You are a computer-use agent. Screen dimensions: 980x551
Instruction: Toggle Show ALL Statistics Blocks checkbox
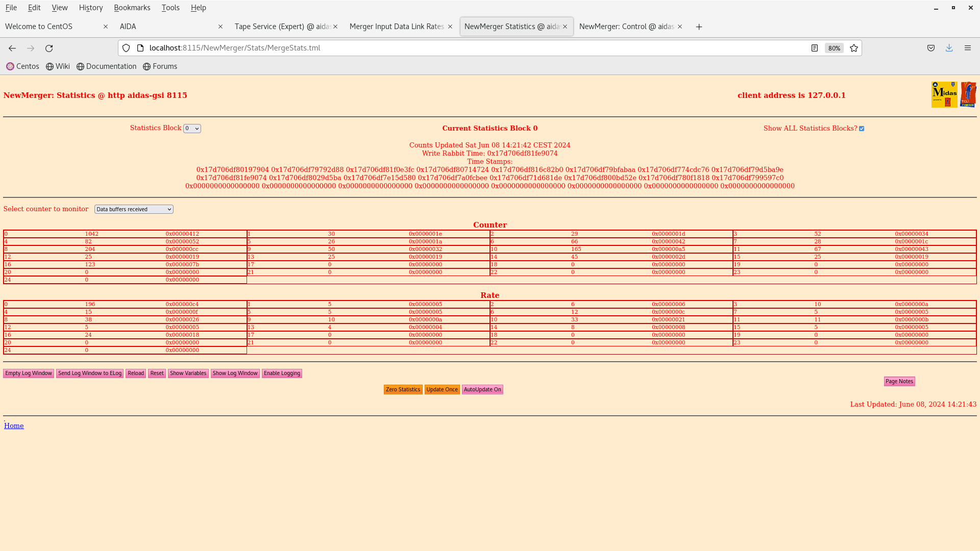(x=862, y=129)
